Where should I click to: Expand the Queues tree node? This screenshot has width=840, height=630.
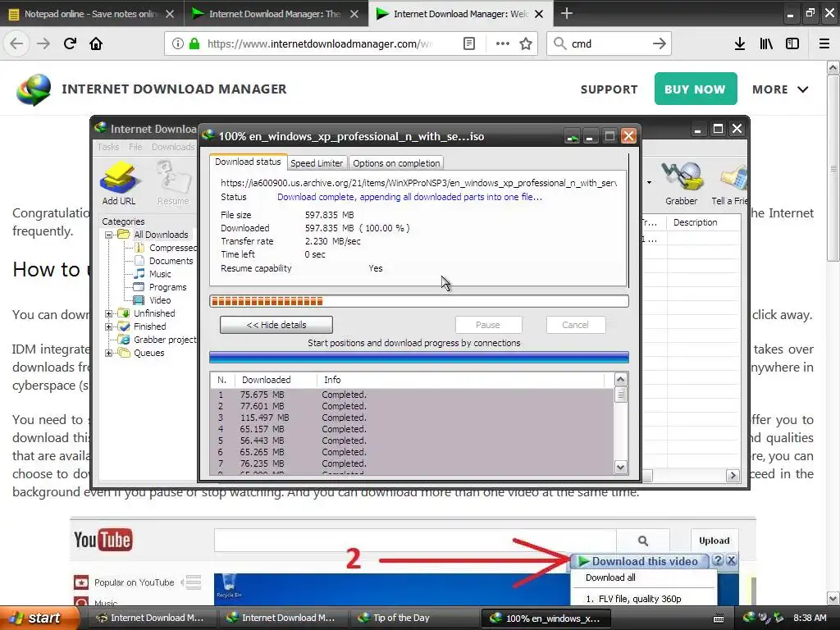pyautogui.click(x=109, y=353)
